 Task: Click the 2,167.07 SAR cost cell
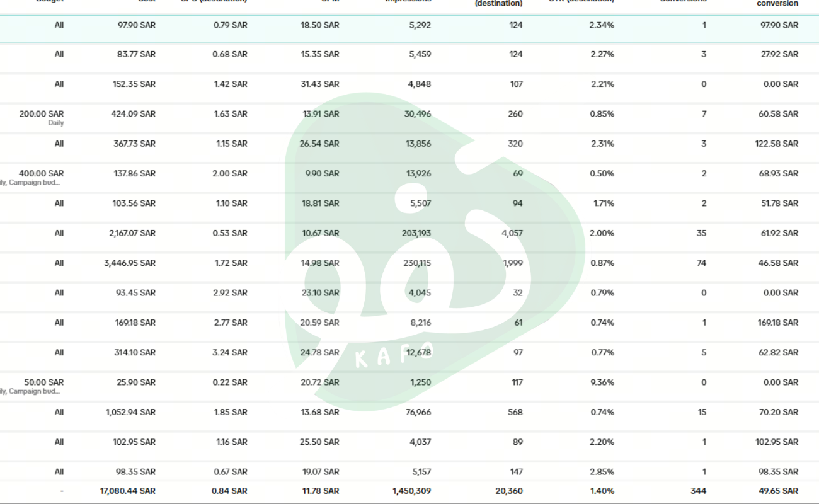pyautogui.click(x=132, y=233)
